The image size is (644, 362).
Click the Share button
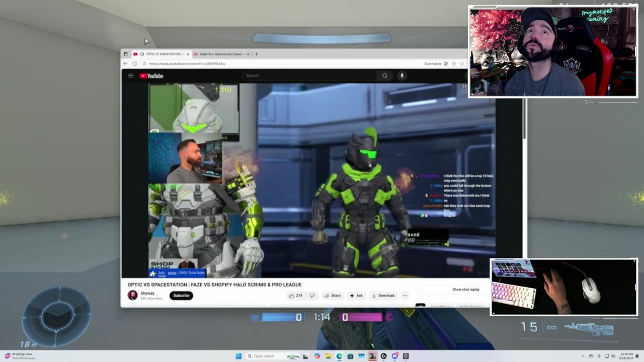pos(332,296)
